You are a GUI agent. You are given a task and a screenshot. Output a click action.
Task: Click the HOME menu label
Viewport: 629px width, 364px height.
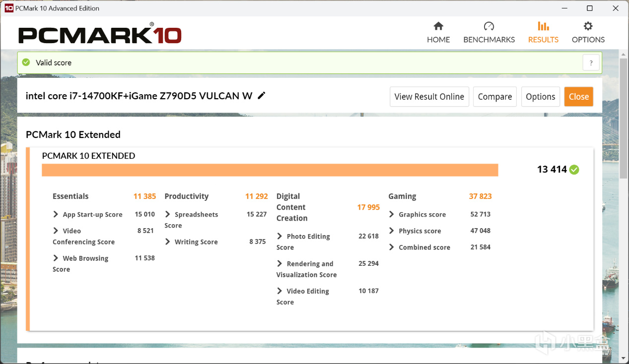coord(438,40)
